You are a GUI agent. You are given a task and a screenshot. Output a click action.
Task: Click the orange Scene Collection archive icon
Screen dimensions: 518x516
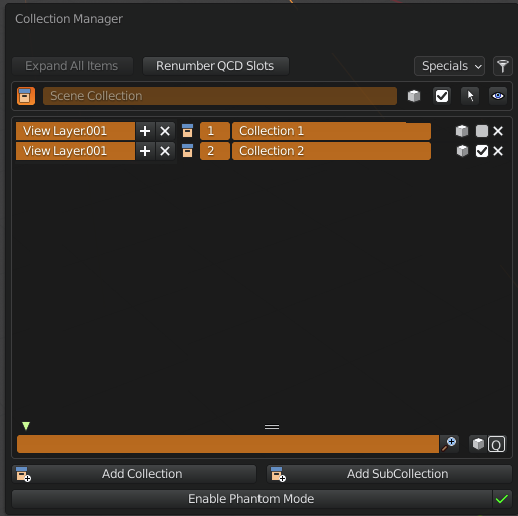click(x=26, y=96)
